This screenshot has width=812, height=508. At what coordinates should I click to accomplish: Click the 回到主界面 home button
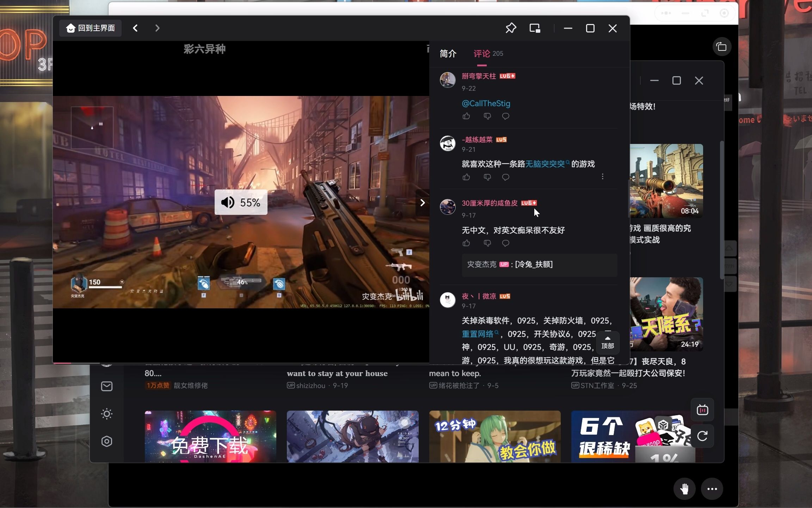click(91, 28)
